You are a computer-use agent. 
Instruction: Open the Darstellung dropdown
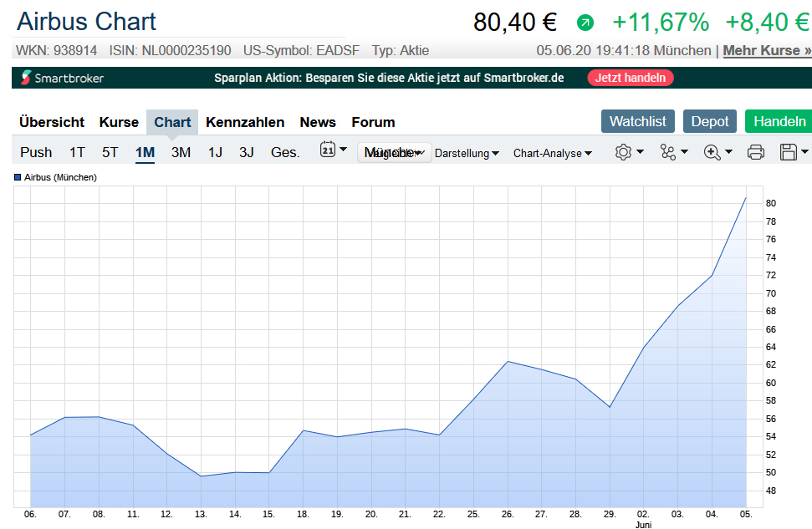467,153
